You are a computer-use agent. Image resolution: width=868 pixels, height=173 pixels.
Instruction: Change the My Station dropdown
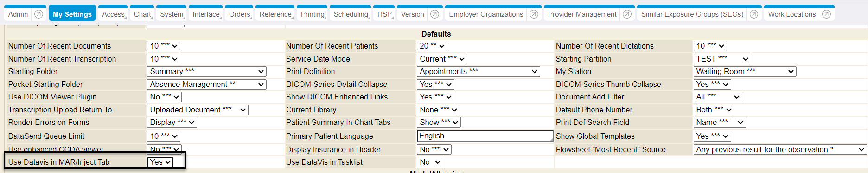tap(745, 71)
